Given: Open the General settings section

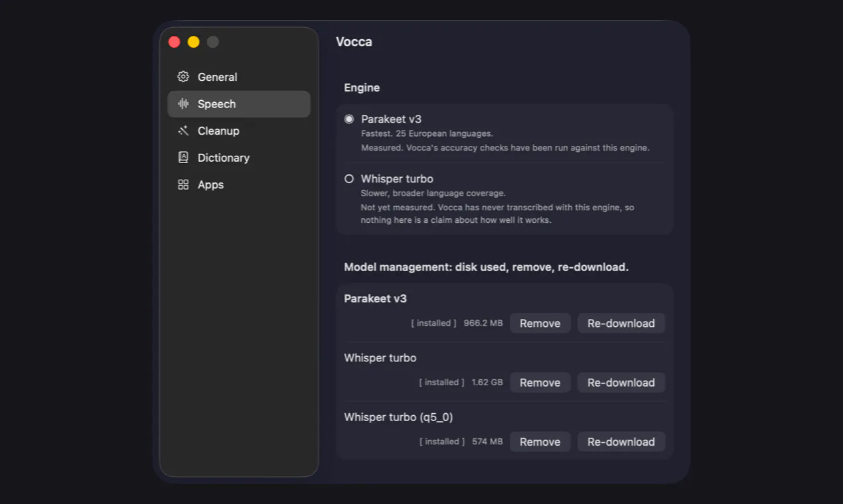Looking at the screenshot, I should pos(239,77).
